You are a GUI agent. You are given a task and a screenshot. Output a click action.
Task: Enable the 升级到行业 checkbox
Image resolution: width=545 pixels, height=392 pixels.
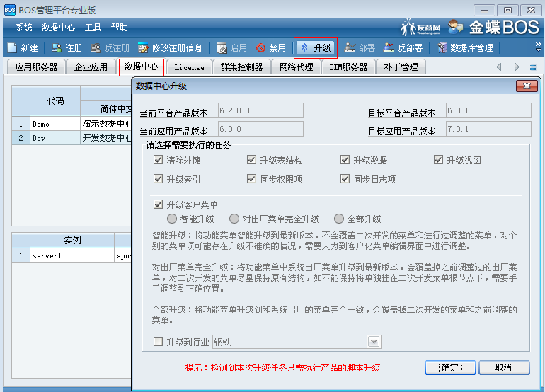(x=158, y=342)
